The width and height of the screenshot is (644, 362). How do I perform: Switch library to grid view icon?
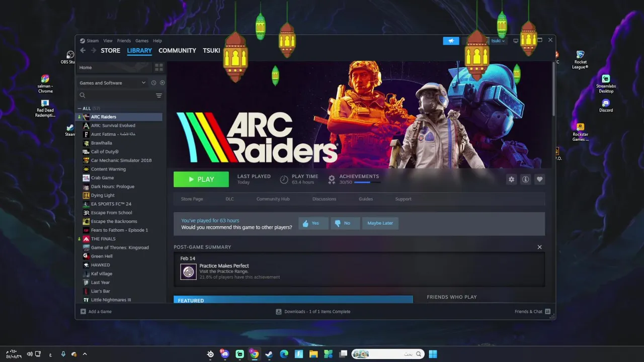pos(159,67)
